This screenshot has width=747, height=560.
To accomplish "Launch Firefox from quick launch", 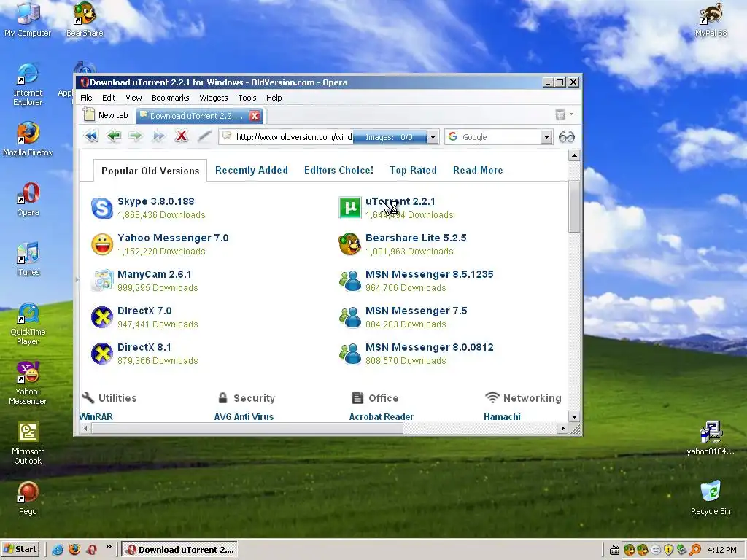I will pos(74,550).
